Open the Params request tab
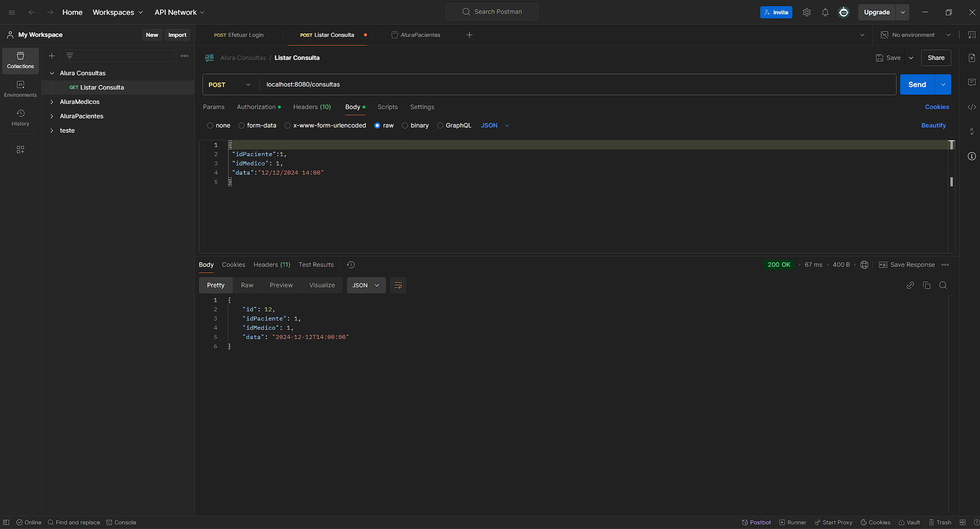Screen dimensions: 980x529 [x=214, y=107]
